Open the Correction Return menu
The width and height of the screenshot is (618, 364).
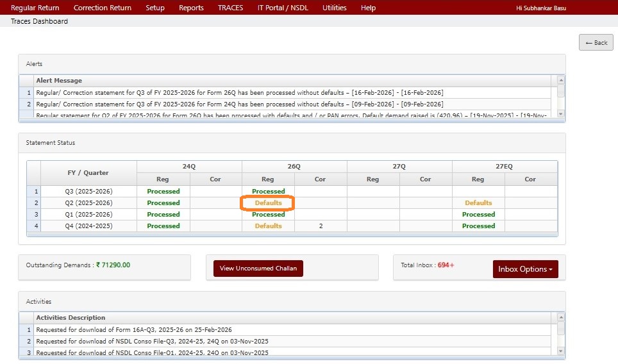pos(103,8)
